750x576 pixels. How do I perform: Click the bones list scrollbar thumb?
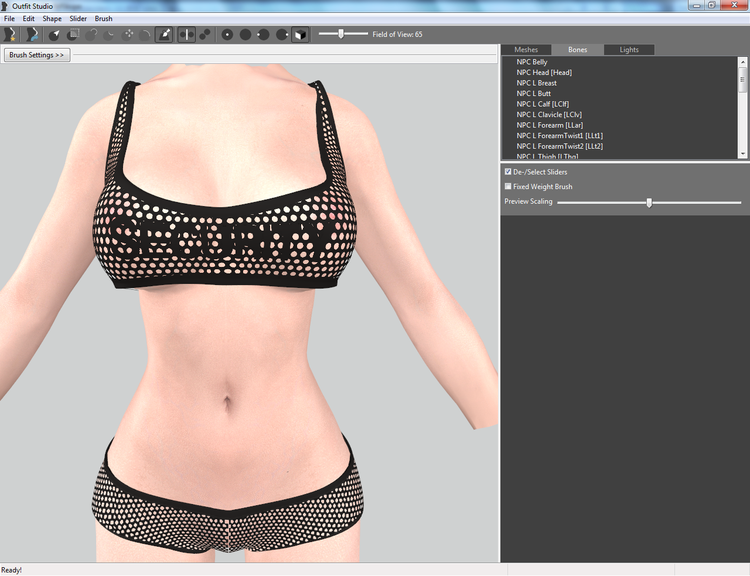click(x=742, y=79)
